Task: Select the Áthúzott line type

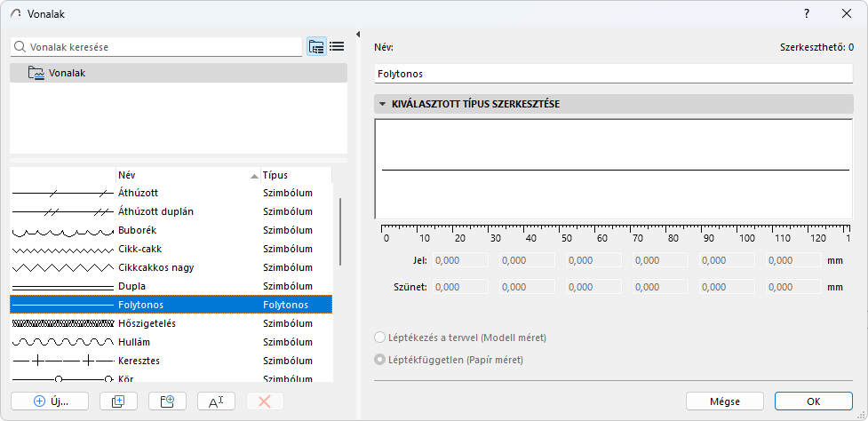Action: point(171,193)
